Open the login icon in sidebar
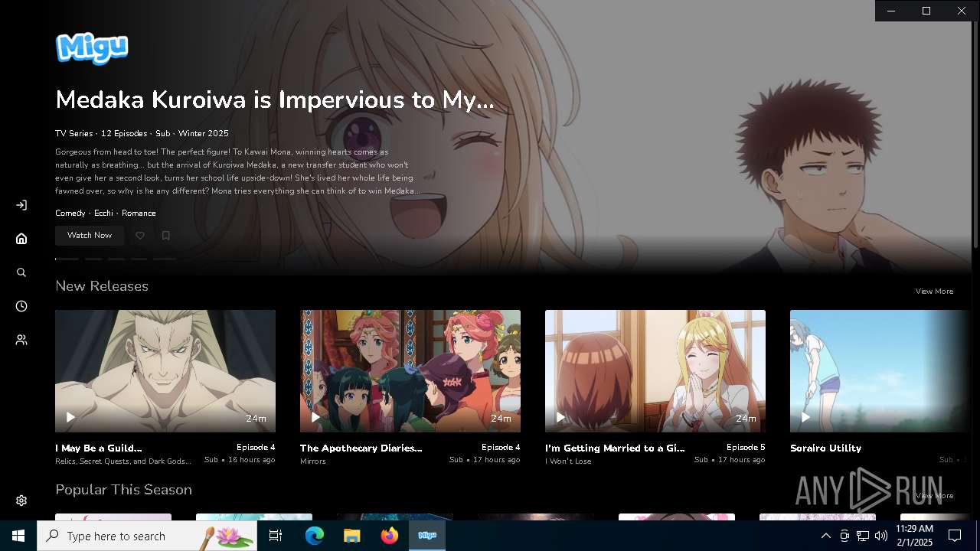 pos(21,205)
